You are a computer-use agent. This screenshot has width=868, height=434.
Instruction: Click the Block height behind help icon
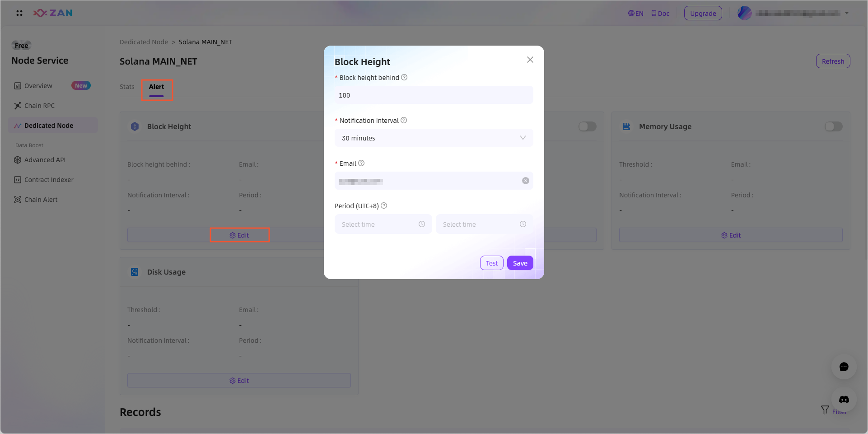404,77
